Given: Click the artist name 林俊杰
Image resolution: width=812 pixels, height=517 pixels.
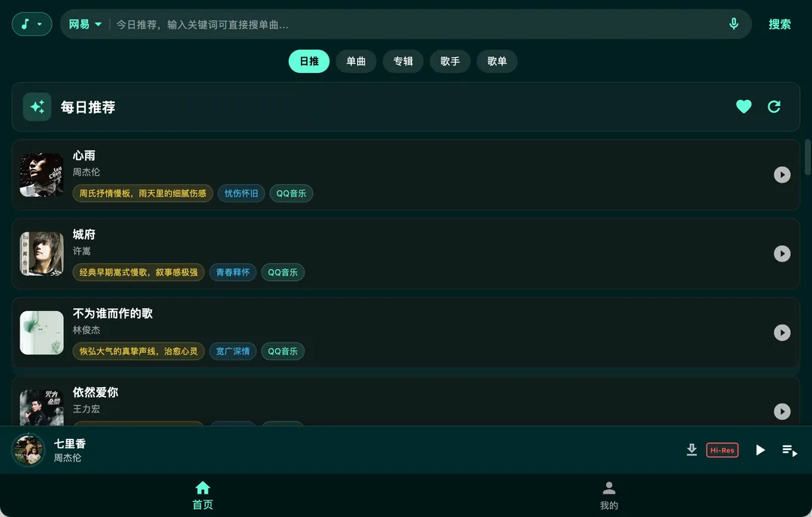Looking at the screenshot, I should (86, 330).
